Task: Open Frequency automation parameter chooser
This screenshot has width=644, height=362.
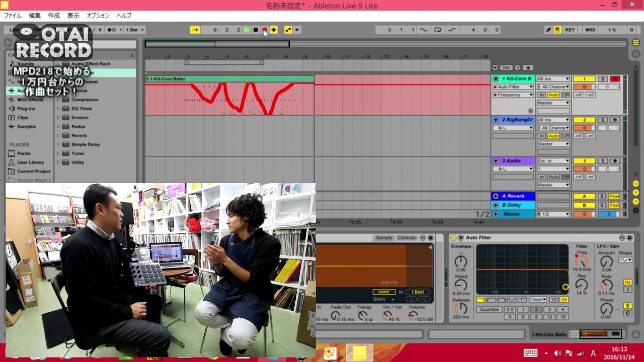Action: click(513, 95)
